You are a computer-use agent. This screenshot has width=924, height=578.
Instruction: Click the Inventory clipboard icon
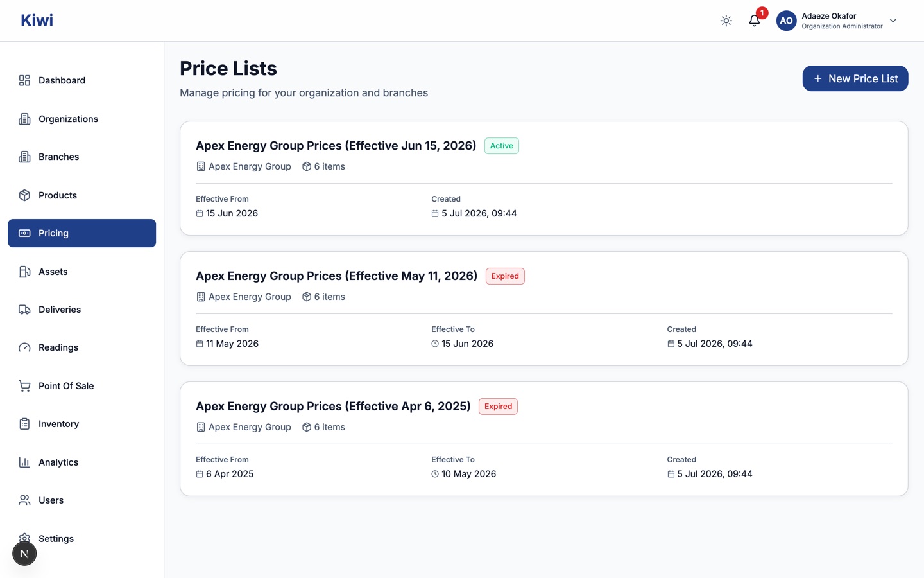[24, 424]
